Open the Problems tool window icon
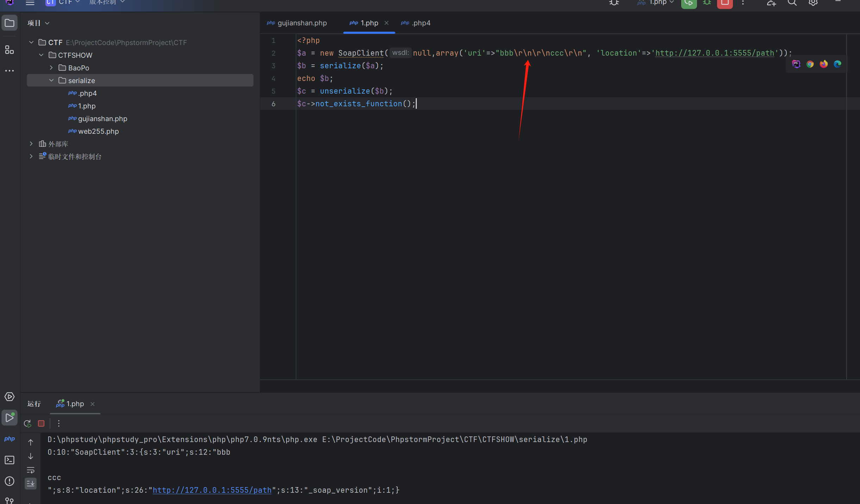860x504 pixels. point(10,481)
